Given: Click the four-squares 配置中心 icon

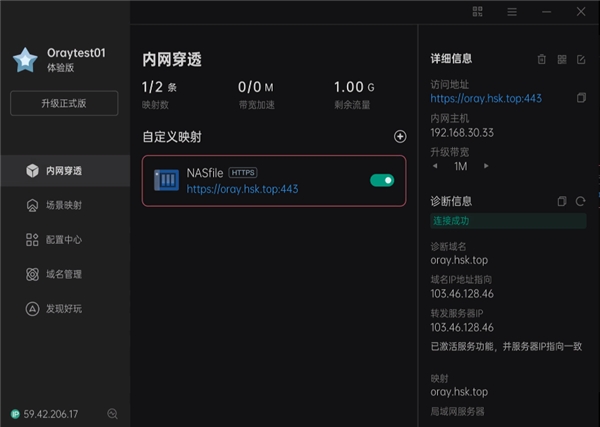Looking at the screenshot, I should point(32,240).
